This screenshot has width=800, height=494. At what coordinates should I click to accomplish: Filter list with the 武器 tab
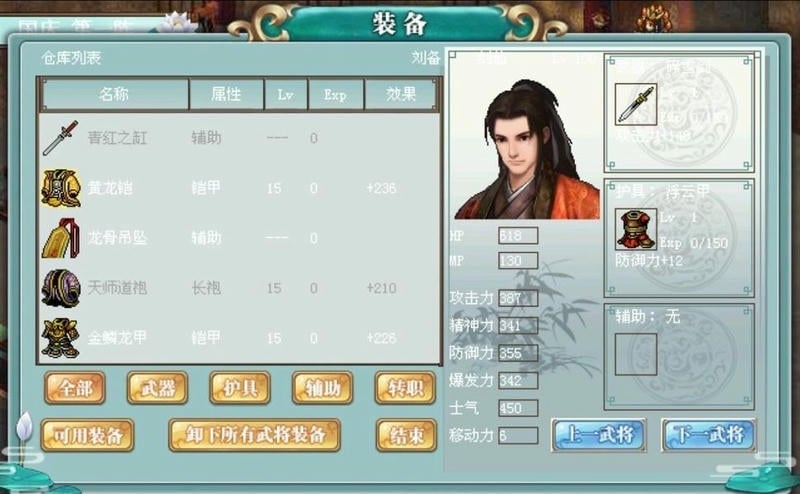click(x=158, y=388)
